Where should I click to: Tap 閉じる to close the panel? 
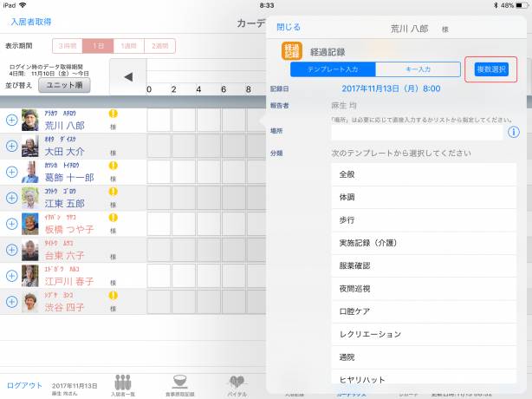point(289,27)
